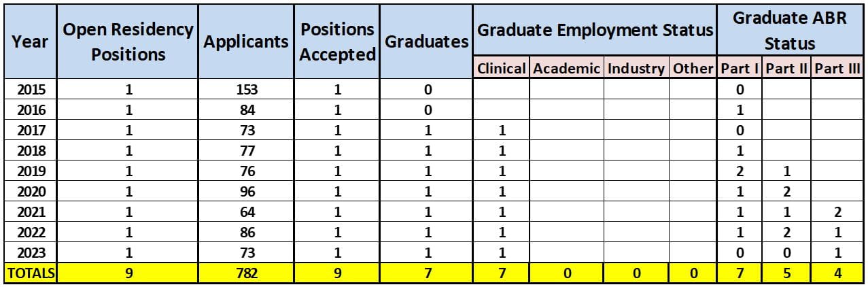Select the Clinical sub-header cell
868x287 pixels.
pyautogui.click(x=502, y=68)
